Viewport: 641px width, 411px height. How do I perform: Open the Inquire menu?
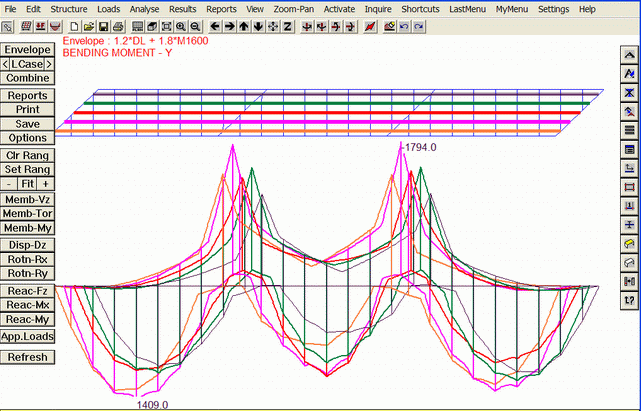(378, 9)
